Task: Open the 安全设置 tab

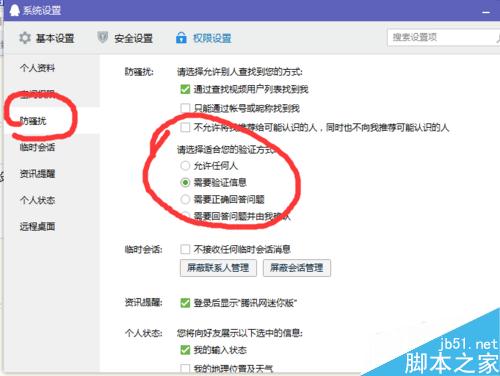Action: 125,38
